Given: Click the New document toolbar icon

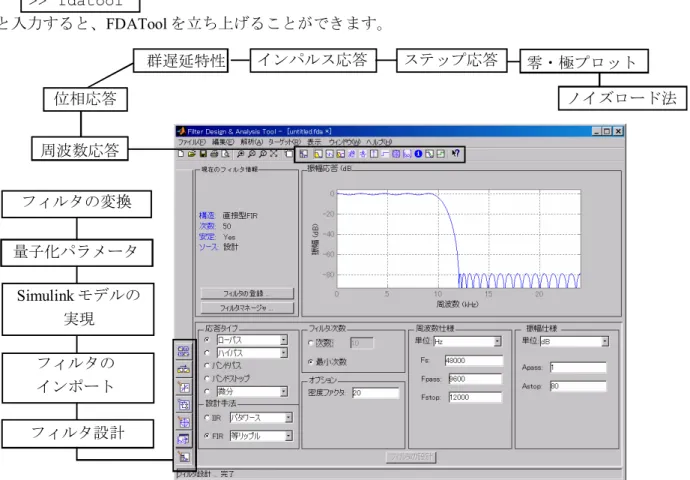Looking at the screenshot, I should [x=181, y=154].
